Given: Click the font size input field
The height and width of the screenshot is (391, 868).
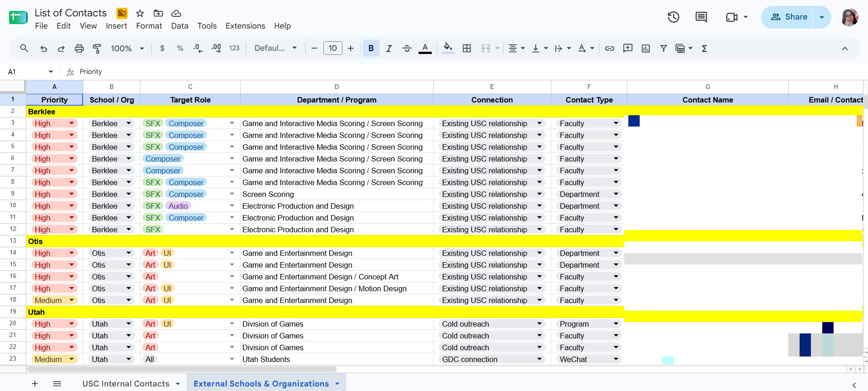Looking at the screenshot, I should [x=333, y=49].
